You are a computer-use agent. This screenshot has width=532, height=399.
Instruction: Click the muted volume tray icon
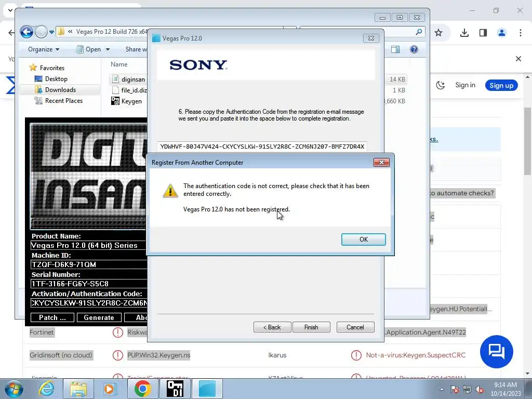click(480, 389)
